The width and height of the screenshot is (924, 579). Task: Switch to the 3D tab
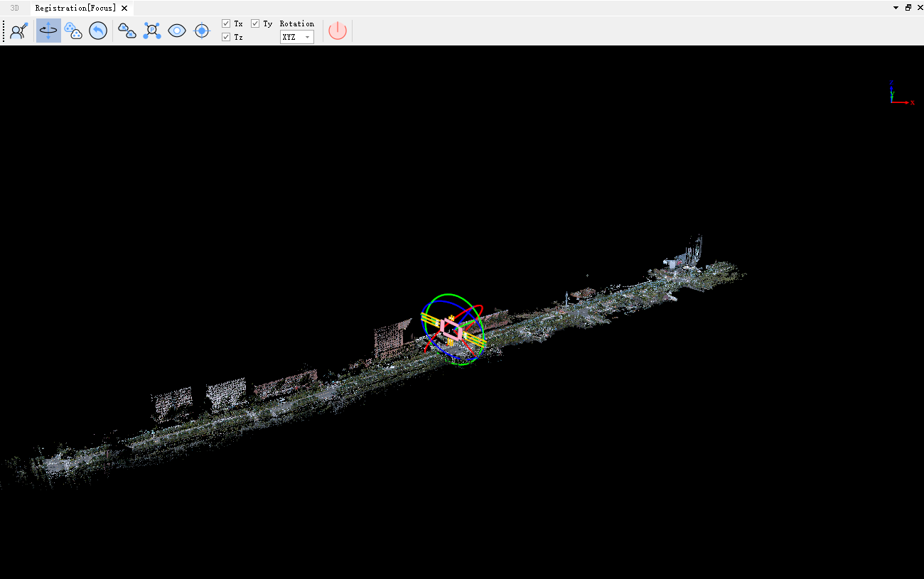pyautogui.click(x=15, y=8)
